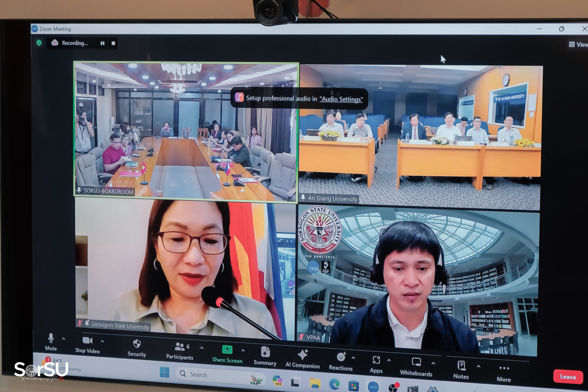Click the red Leave button
The height and width of the screenshot is (392, 588).
point(568,377)
